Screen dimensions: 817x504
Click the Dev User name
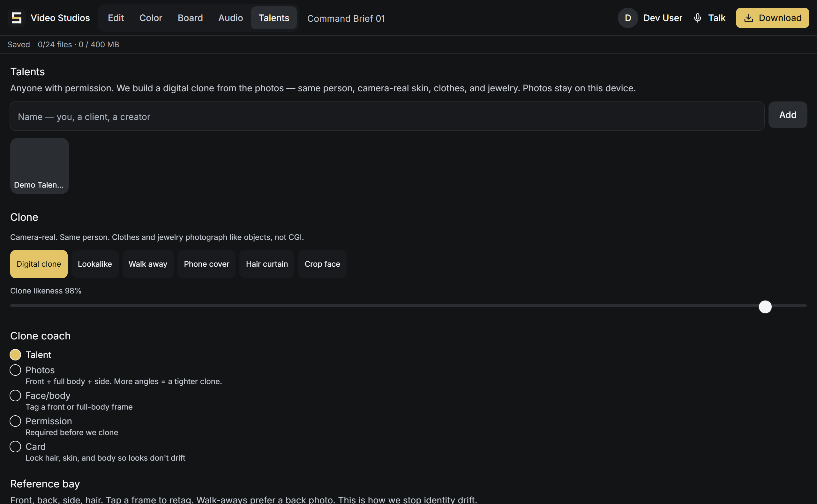point(663,18)
